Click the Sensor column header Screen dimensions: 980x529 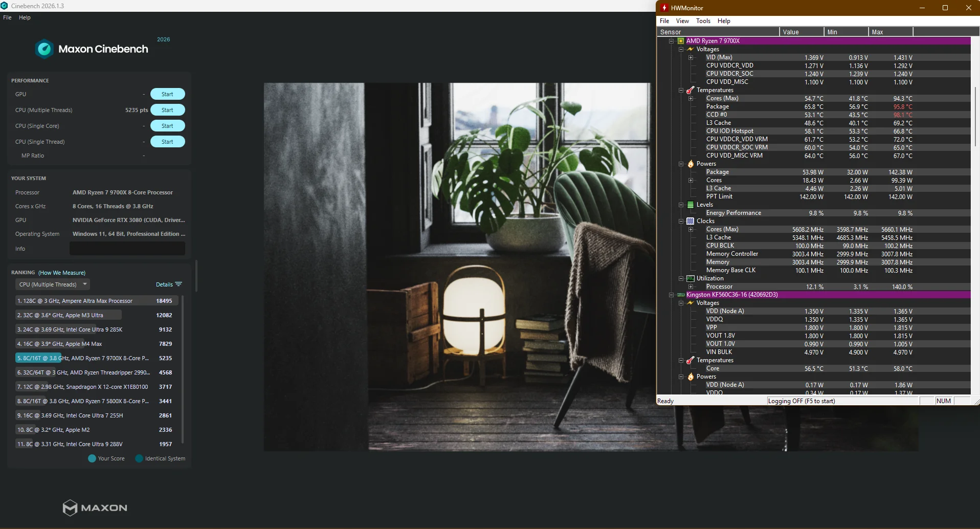tap(718, 32)
